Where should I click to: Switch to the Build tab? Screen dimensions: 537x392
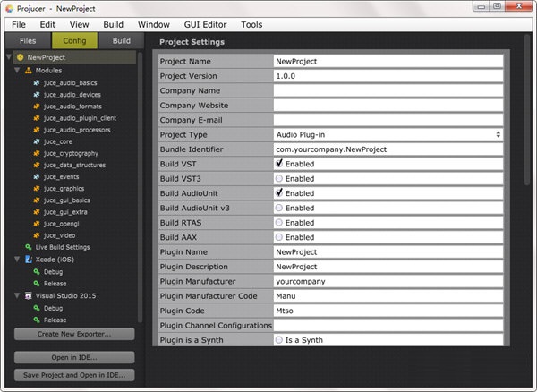point(121,41)
